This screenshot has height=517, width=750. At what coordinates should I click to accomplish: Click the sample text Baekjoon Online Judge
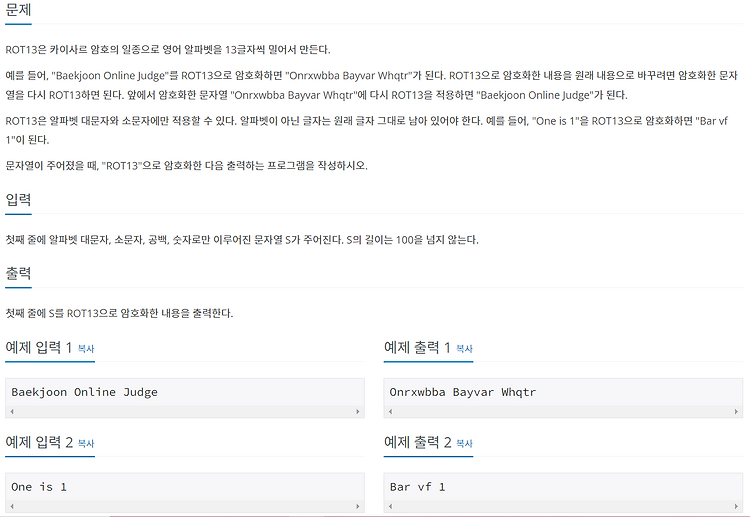84,392
